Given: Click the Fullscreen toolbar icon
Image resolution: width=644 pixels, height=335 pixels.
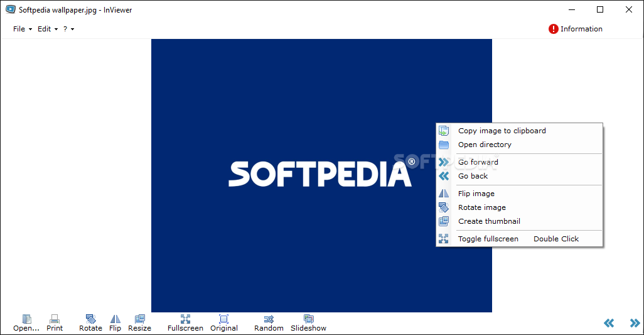Looking at the screenshot, I should (x=185, y=319).
